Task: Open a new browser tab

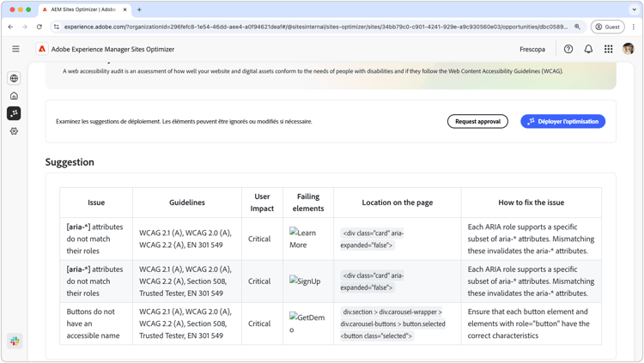Action: (x=139, y=9)
